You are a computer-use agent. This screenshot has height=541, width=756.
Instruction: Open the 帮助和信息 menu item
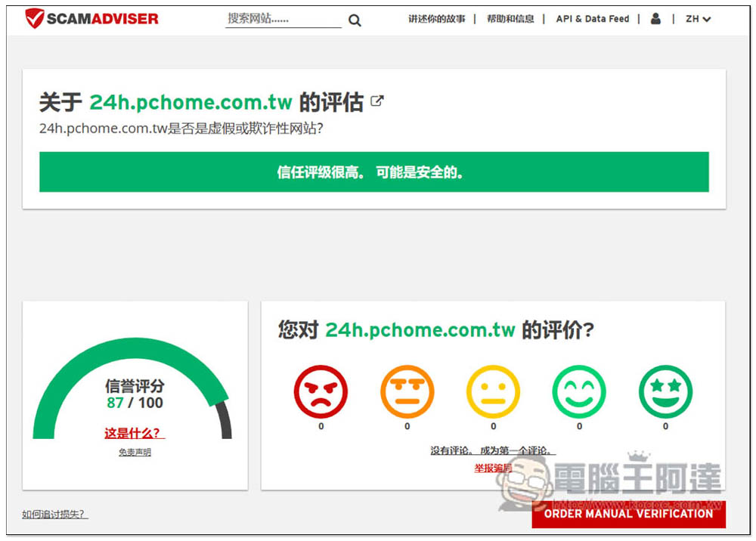click(510, 19)
